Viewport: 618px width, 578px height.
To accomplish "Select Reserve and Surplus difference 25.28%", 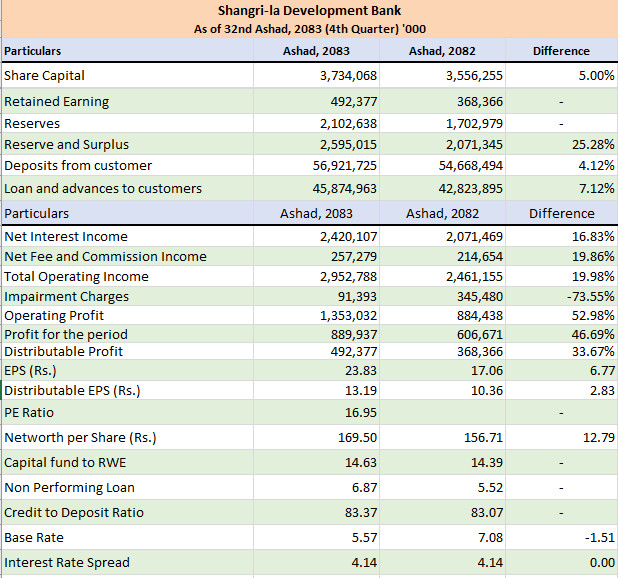I will click(593, 145).
